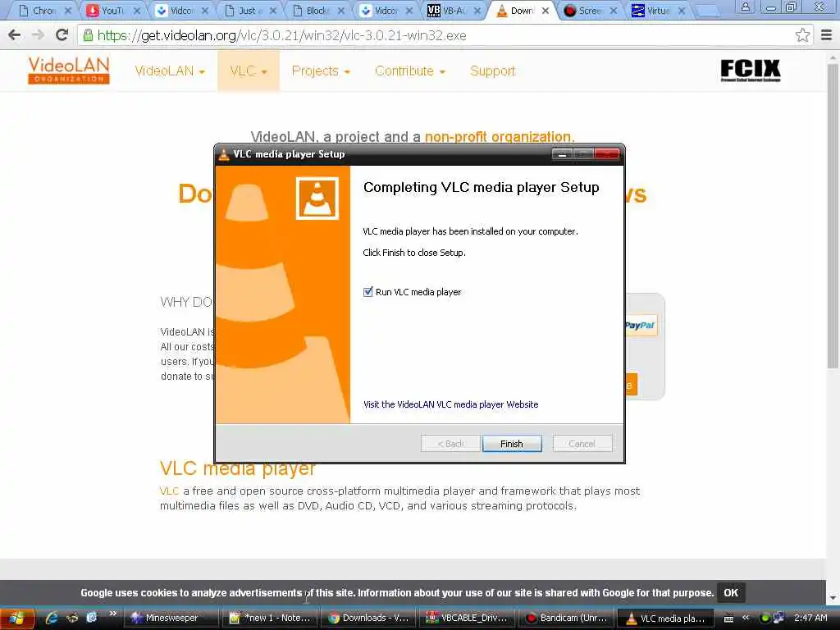Switch to the VB-Audio browser tab
This screenshot has height=630, width=840.
point(453,10)
